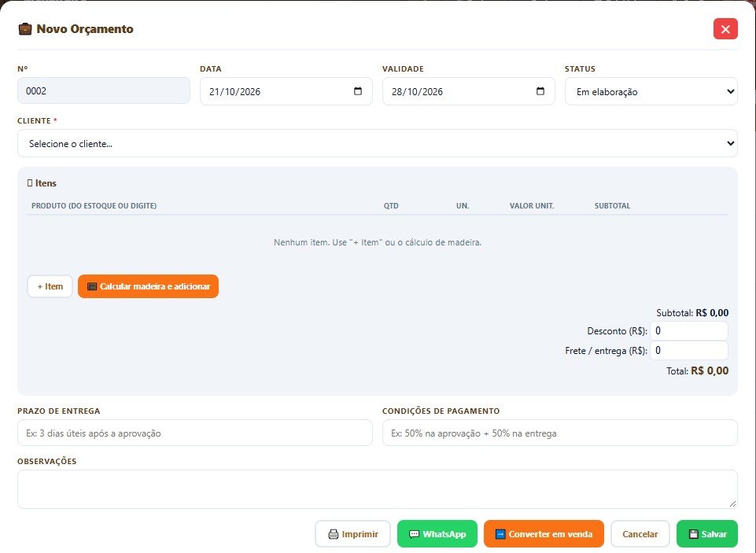Click the Novo Orçamento title text
756x553 pixels.
coord(85,29)
